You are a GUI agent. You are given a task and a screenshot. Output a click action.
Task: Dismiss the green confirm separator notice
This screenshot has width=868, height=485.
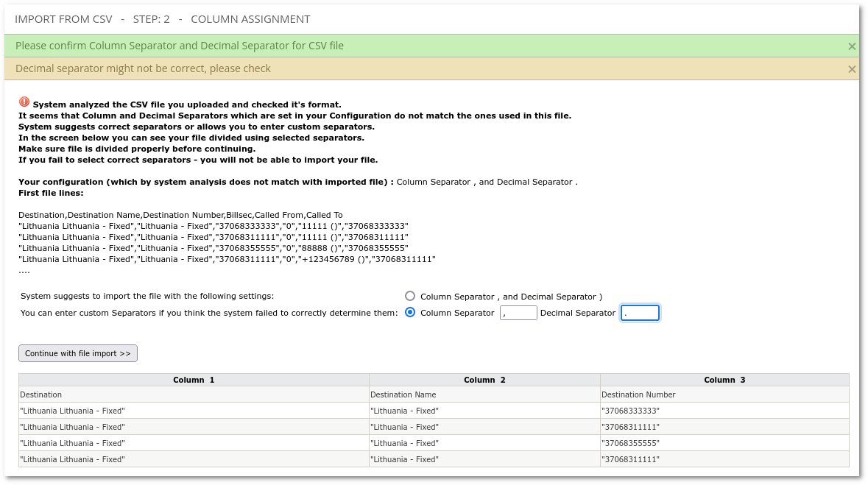click(851, 46)
